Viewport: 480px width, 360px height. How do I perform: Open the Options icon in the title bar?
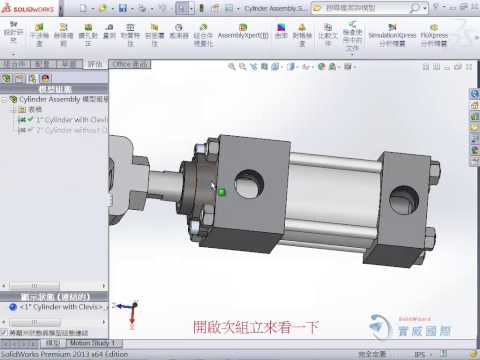click(x=229, y=8)
